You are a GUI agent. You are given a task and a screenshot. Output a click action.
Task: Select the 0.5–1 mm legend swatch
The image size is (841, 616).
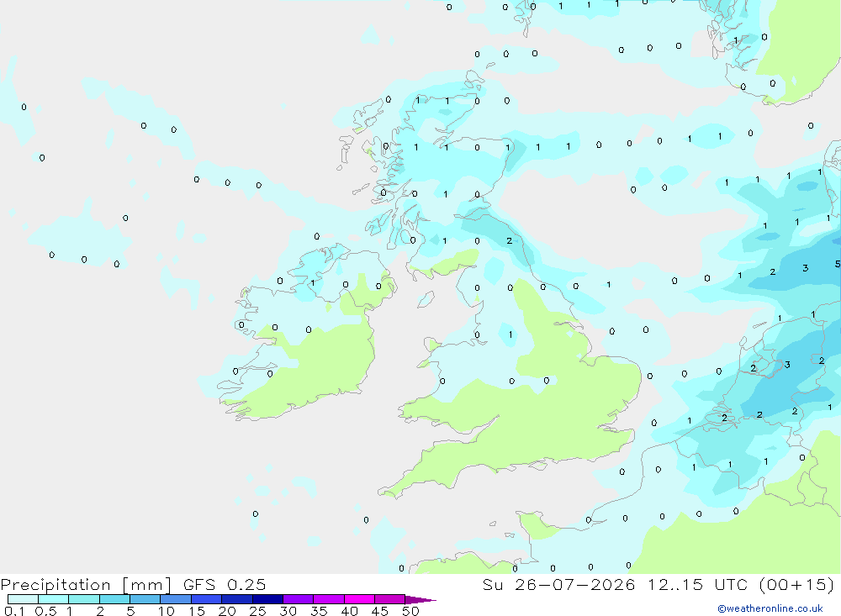(53, 599)
